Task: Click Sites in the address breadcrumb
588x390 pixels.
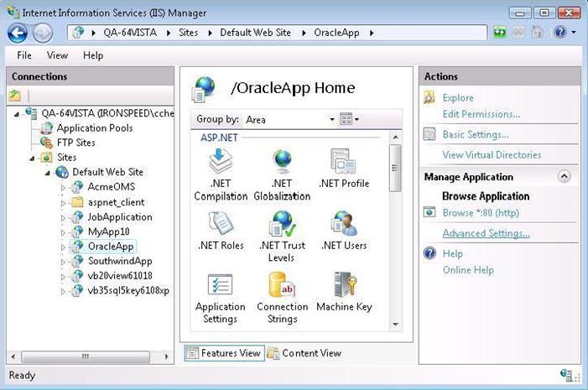Action: 188,33
